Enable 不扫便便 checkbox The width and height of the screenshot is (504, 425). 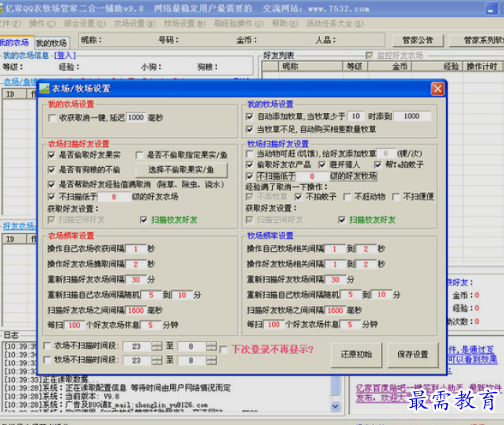(396, 197)
